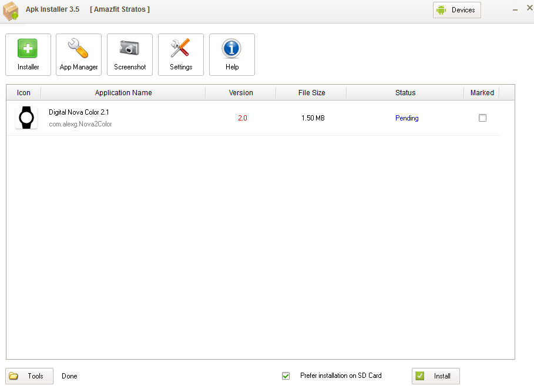Sort by Version column header
534x392 pixels.
(241, 93)
